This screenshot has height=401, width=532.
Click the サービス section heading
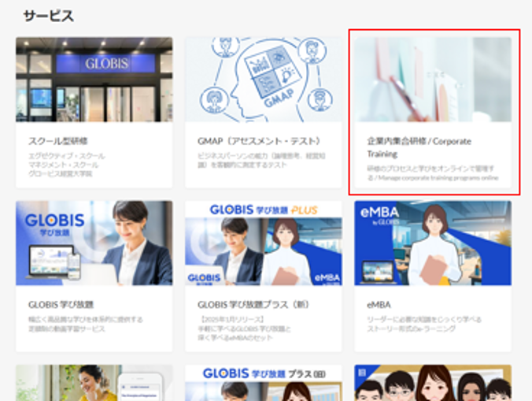(49, 16)
